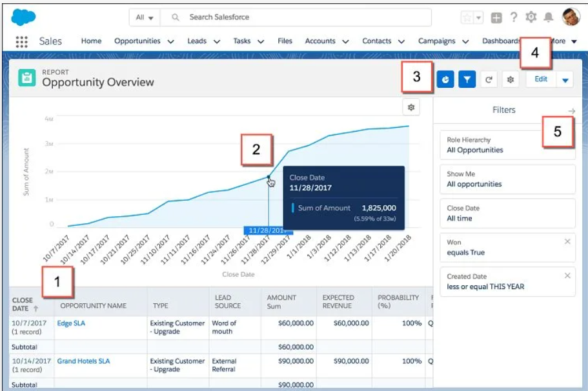
Task: Open the Files tab
Action: point(285,41)
